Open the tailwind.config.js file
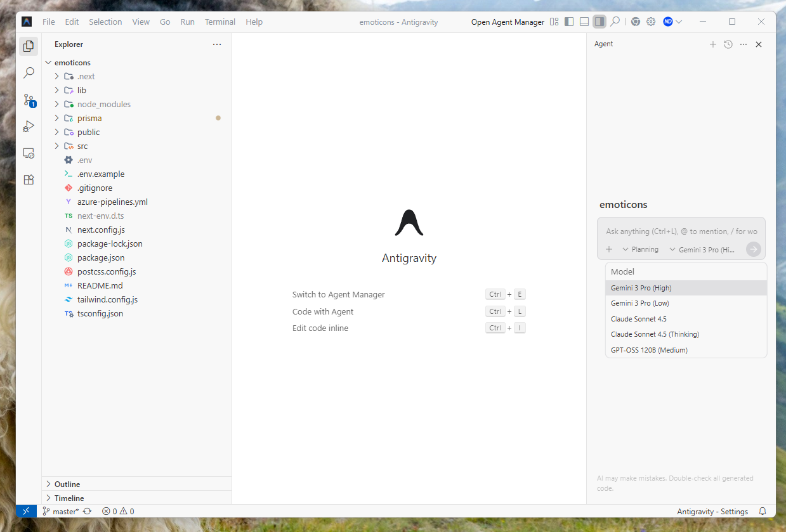The width and height of the screenshot is (786, 532). 107,299
